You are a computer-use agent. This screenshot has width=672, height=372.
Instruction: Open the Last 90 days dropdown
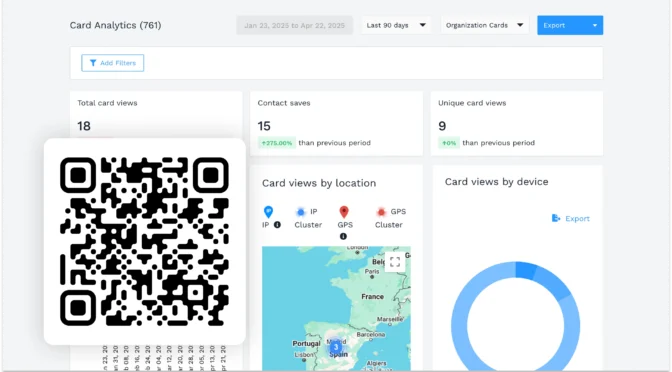pyautogui.click(x=396, y=25)
